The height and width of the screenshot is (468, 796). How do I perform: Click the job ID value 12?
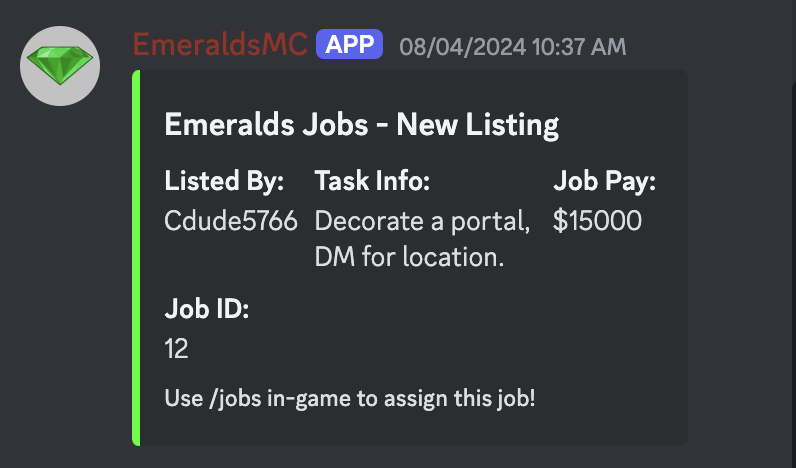176,349
